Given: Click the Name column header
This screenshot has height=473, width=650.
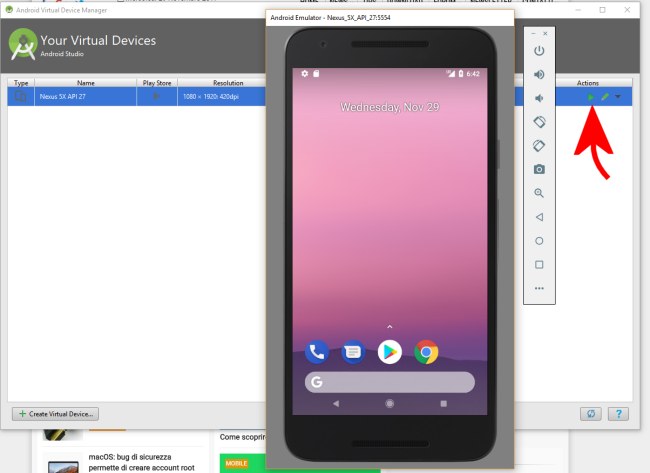Looking at the screenshot, I should [85, 83].
